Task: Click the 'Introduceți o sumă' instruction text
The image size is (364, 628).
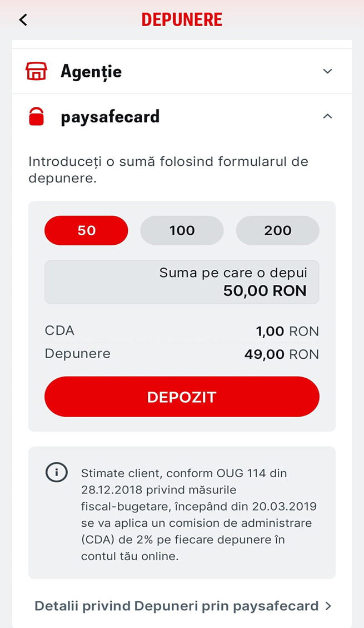Action: click(168, 170)
